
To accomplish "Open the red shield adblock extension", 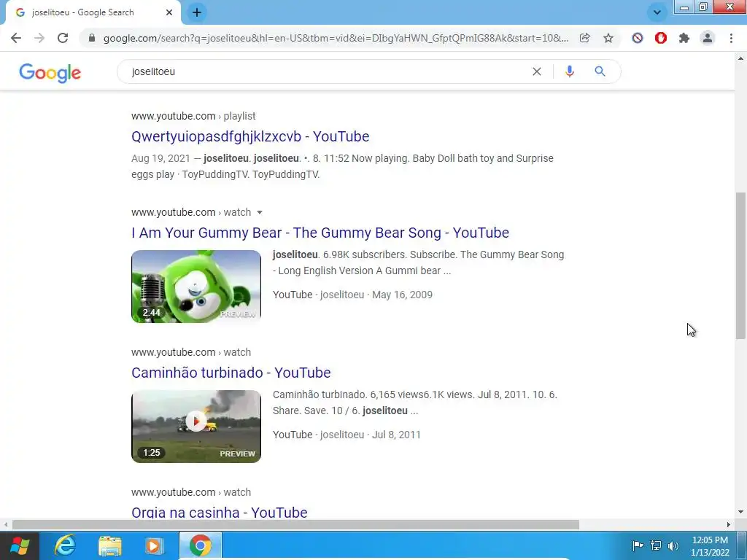I will pyautogui.click(x=661, y=38).
